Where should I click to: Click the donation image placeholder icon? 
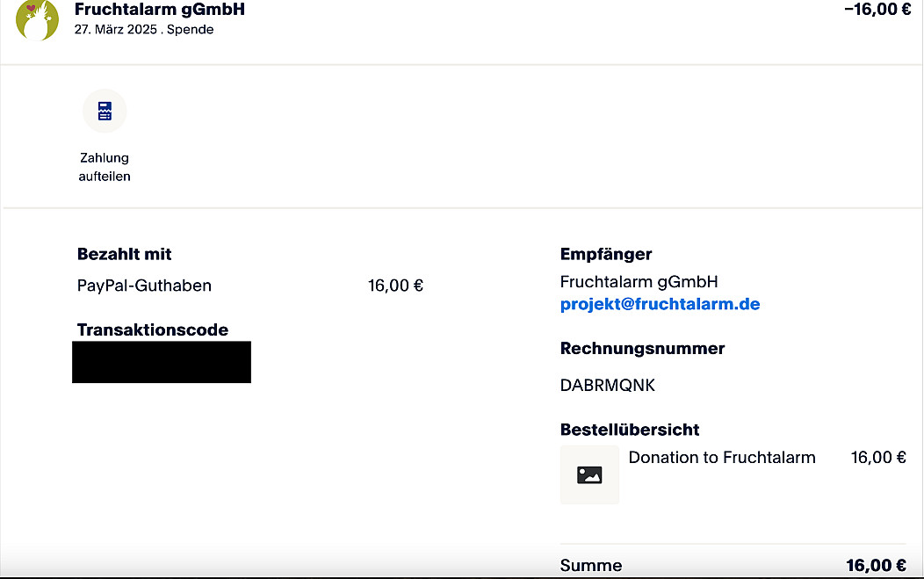(589, 474)
